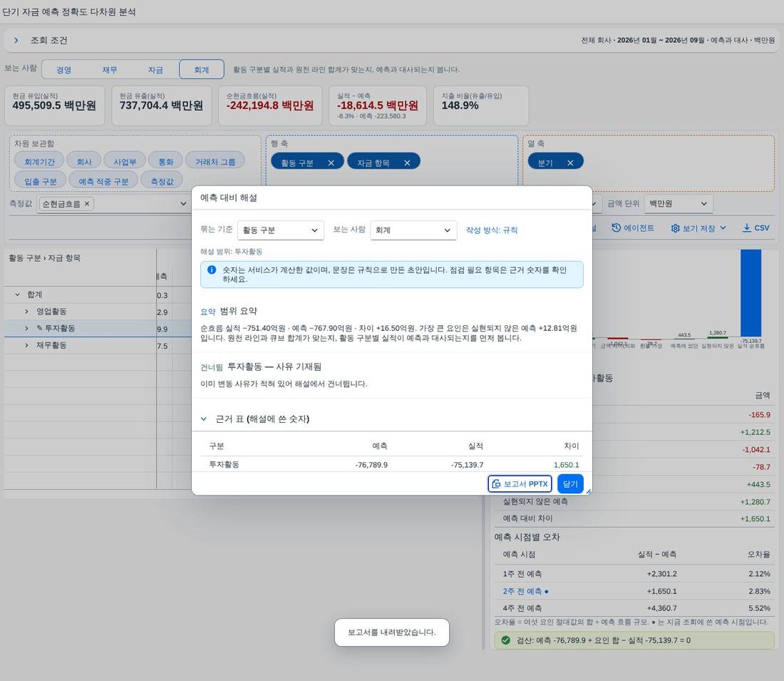Viewport: 784px width, 681px height.
Task: Click the 실현되지 않은 예측 row
Action: 634,501
